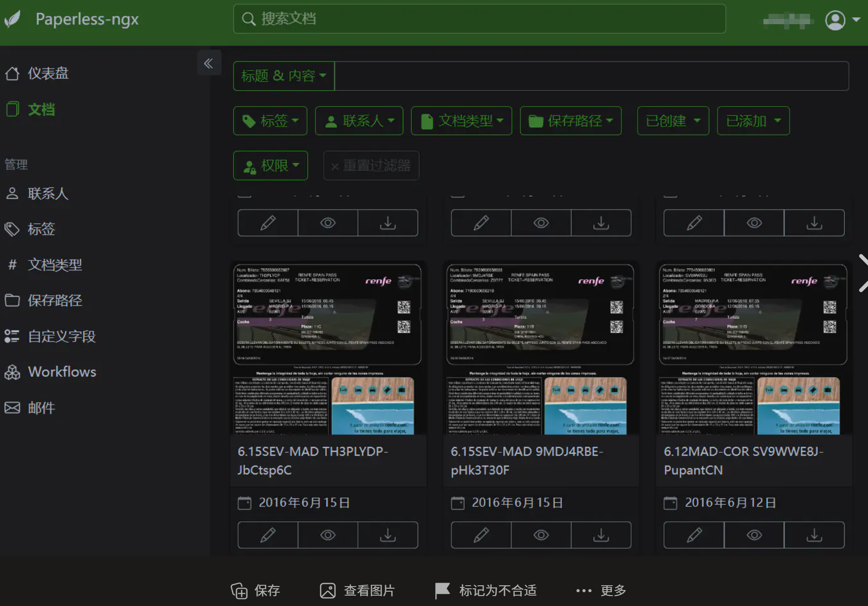Preview the TH3PLYDP-JbCtsp6C document (eye)
The image size is (868, 606).
point(328,535)
